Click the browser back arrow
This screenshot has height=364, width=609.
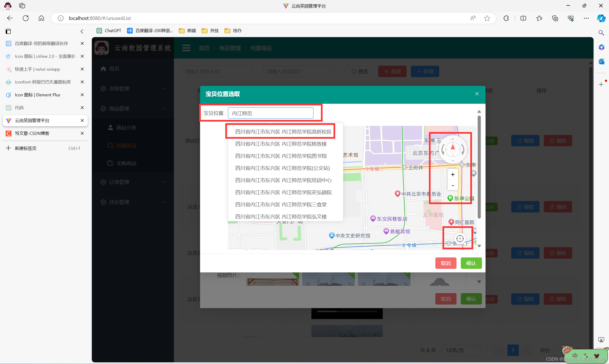[10, 18]
